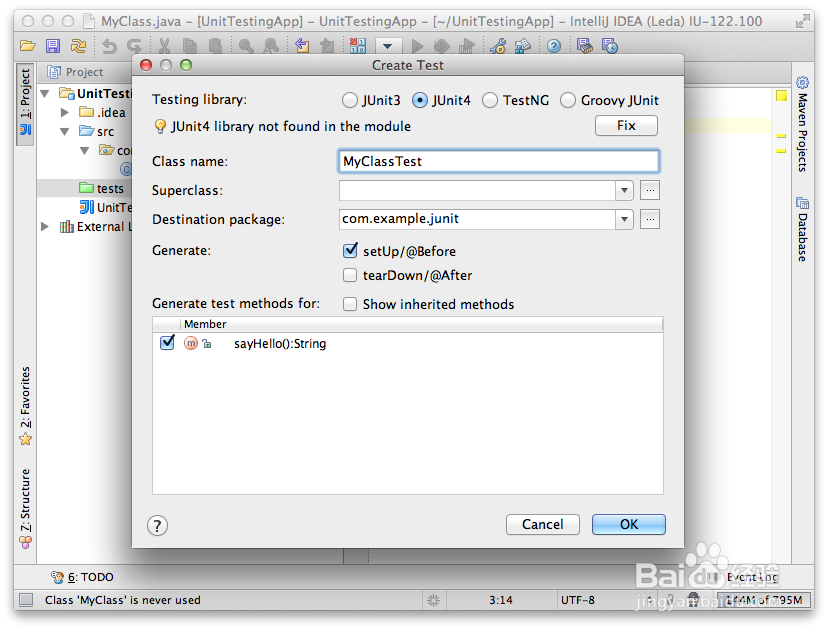Uncheck the sayHello():String member checkbox

tap(167, 343)
